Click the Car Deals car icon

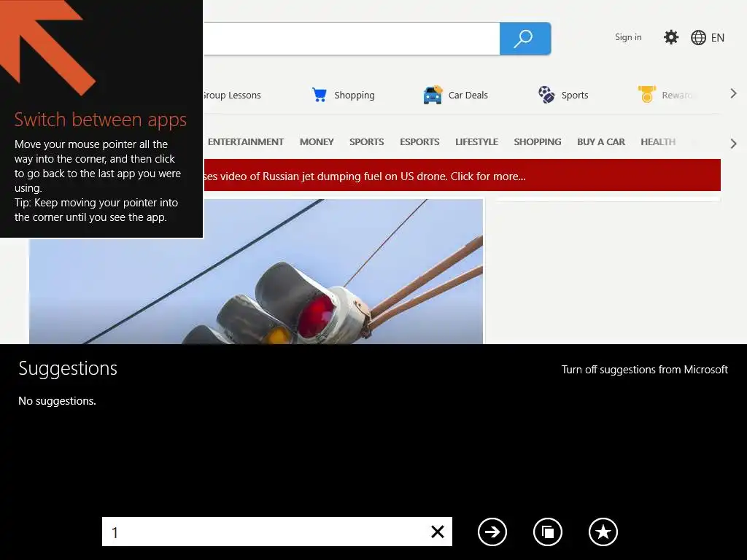[433, 95]
